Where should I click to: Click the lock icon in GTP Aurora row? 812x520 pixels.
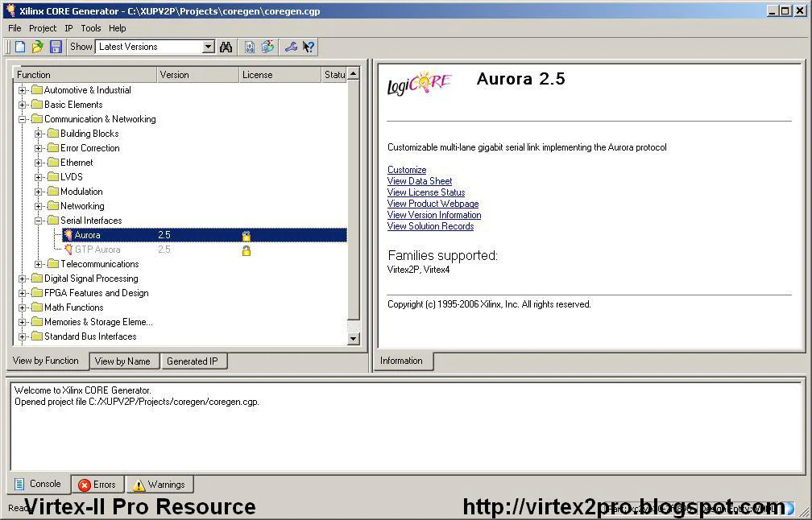(246, 250)
